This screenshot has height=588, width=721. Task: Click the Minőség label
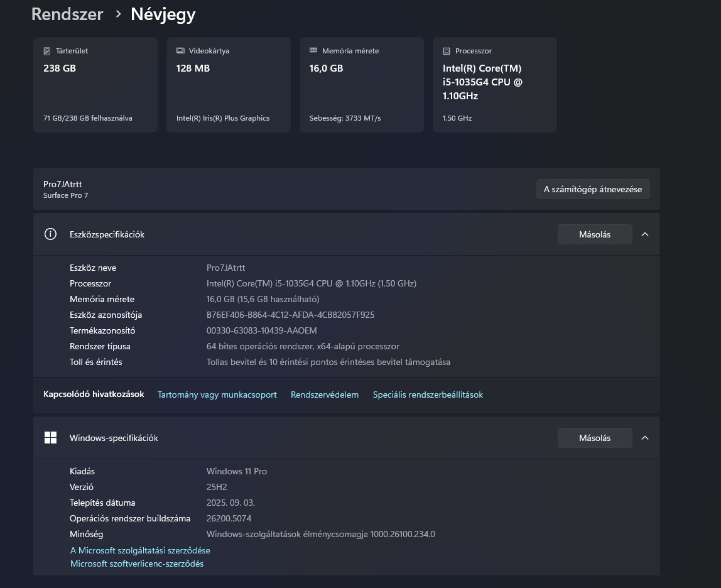(87, 534)
